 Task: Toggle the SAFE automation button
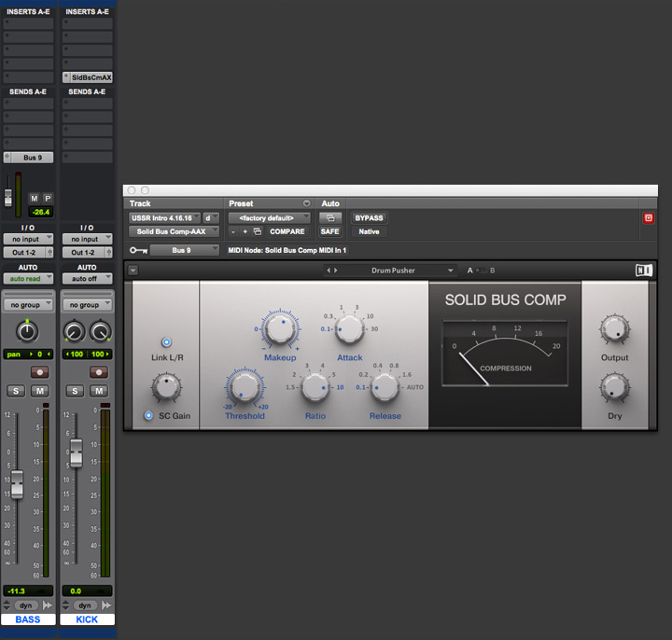point(330,231)
